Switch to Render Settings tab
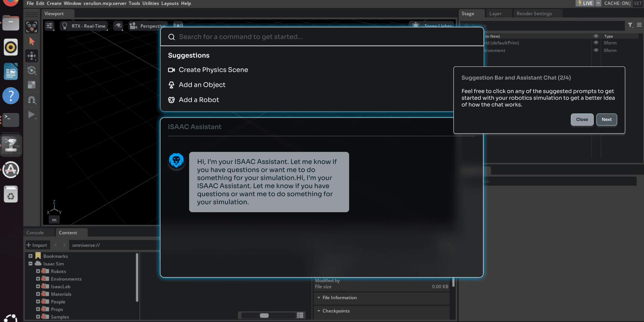The image size is (644, 322). [x=534, y=13]
